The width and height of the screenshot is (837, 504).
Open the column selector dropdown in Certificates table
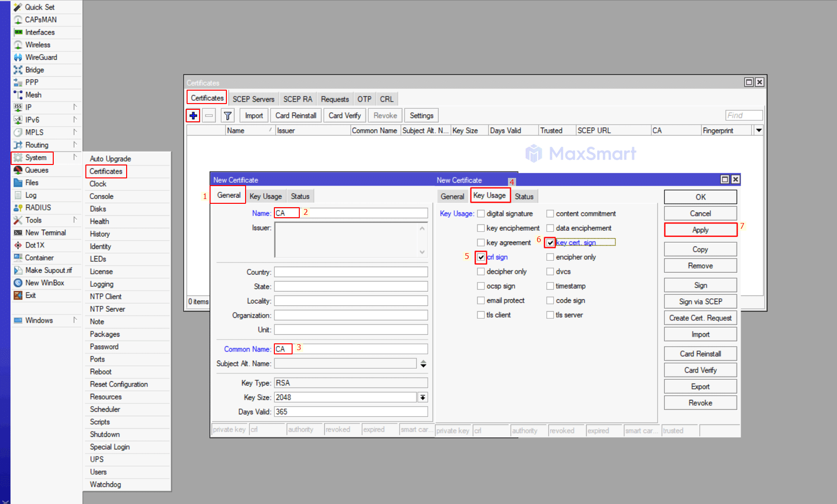pos(758,130)
